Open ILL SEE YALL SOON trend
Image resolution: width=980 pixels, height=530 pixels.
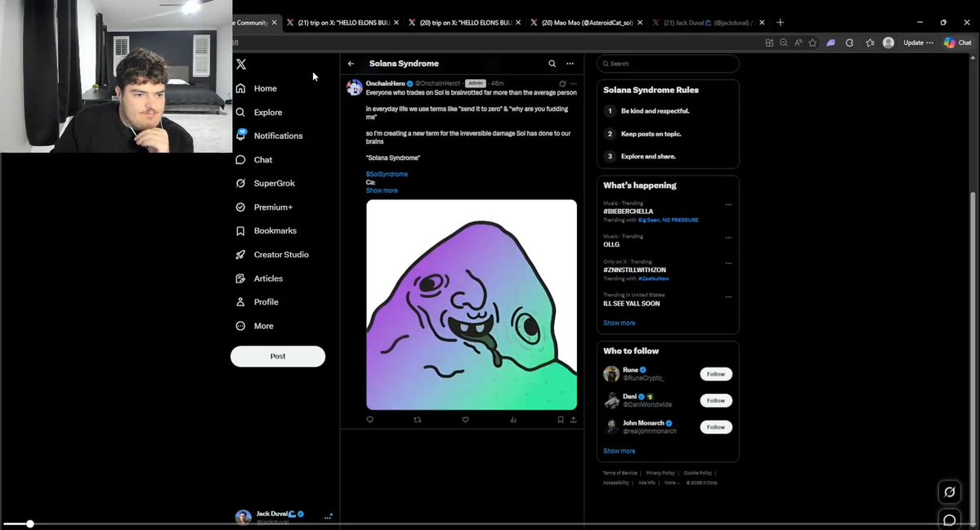point(631,304)
